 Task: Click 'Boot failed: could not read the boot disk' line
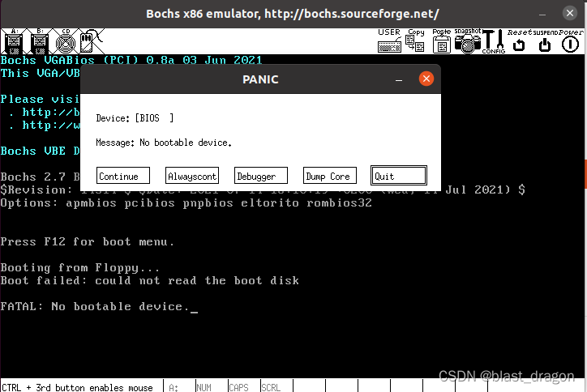coord(150,280)
